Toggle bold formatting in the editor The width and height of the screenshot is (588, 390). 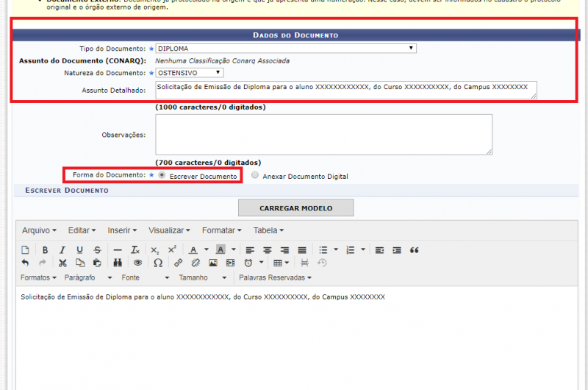click(45, 250)
